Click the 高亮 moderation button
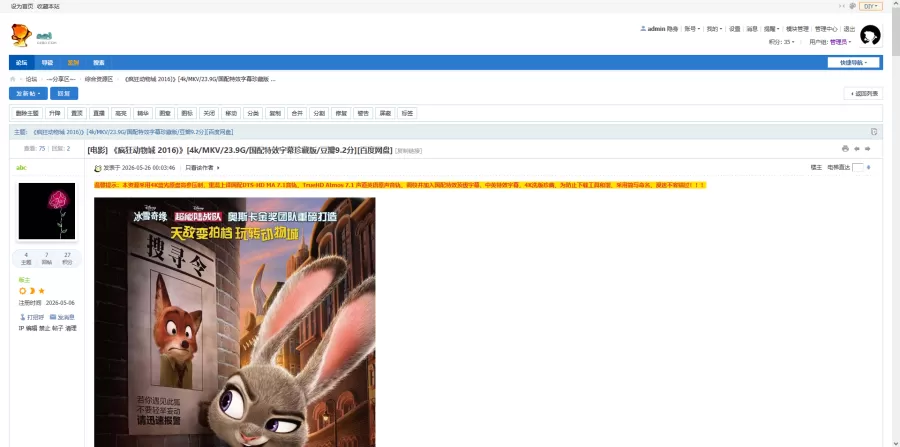 point(120,114)
